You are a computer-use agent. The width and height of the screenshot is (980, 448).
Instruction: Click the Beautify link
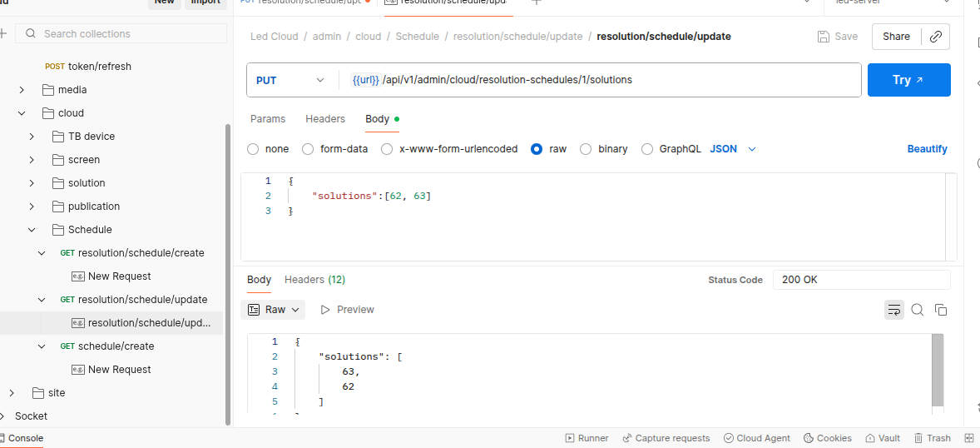927,149
